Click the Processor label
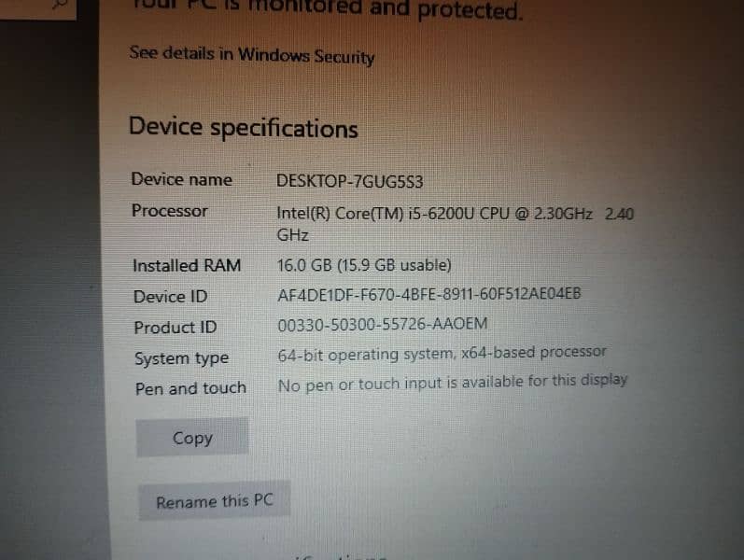Viewport: 744px width, 560px height. click(x=169, y=211)
